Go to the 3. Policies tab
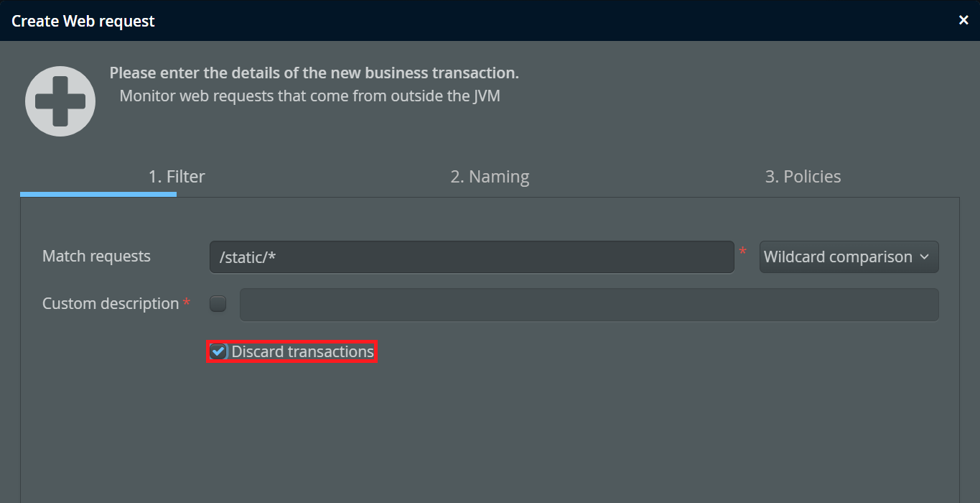This screenshot has height=503, width=980. [x=803, y=177]
